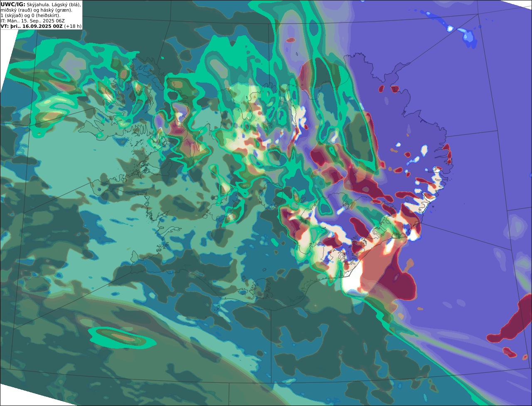Click the '(+18 h)' forecast offset
The image size is (532, 406).
73,26
